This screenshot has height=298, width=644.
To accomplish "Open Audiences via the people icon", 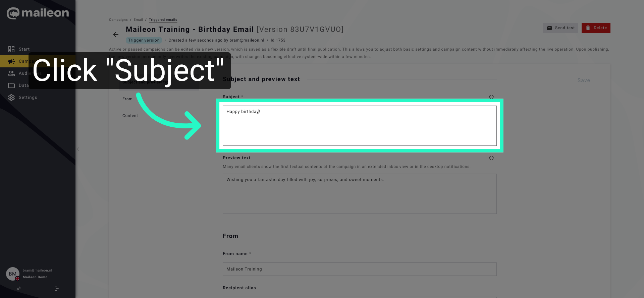I will pos(11,73).
